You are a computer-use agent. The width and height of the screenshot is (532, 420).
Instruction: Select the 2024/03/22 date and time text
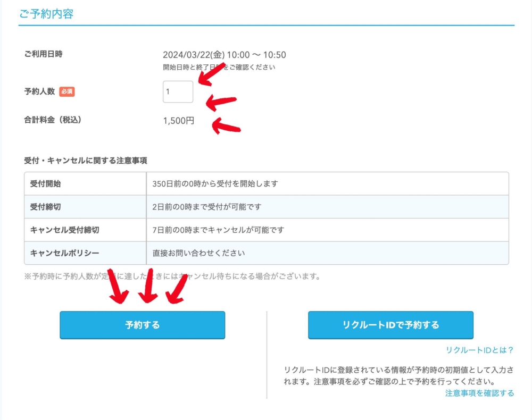pos(224,55)
